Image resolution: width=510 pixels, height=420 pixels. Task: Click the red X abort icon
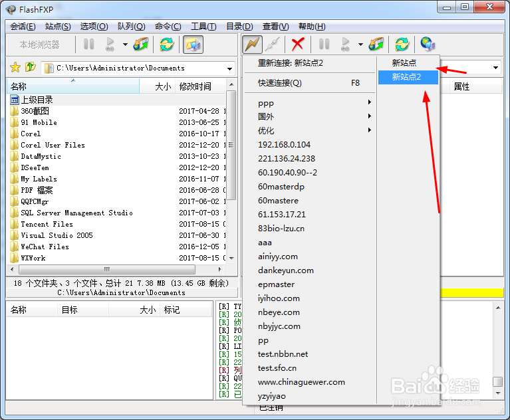298,45
